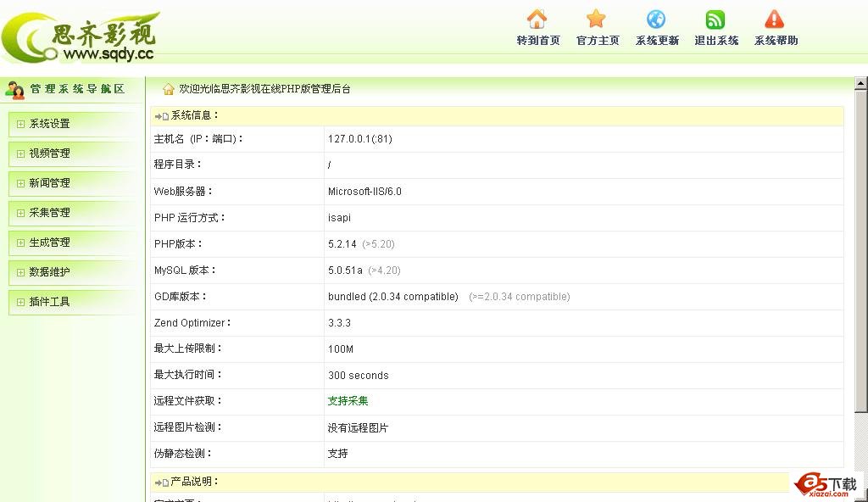Image resolution: width=868 pixels, height=502 pixels.
Task: Click the home icon for 转到首页
Action: [537, 19]
